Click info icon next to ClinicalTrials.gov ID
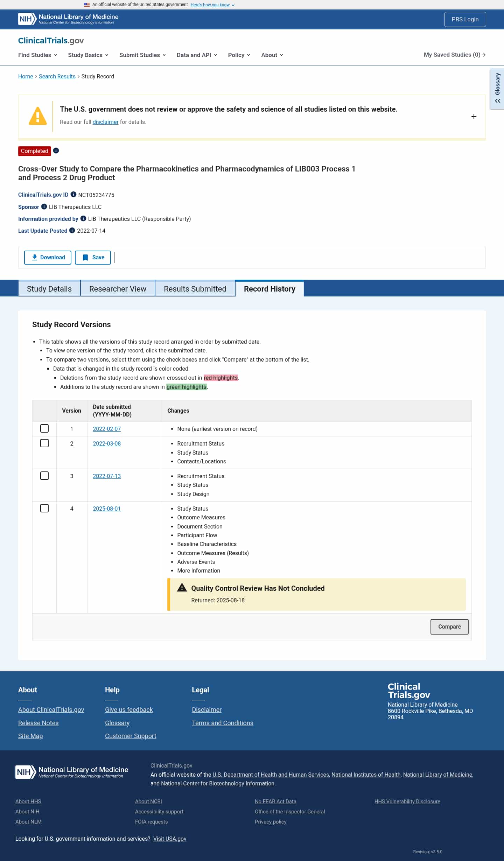Viewport: 504px width, 861px height. pyautogui.click(x=73, y=194)
